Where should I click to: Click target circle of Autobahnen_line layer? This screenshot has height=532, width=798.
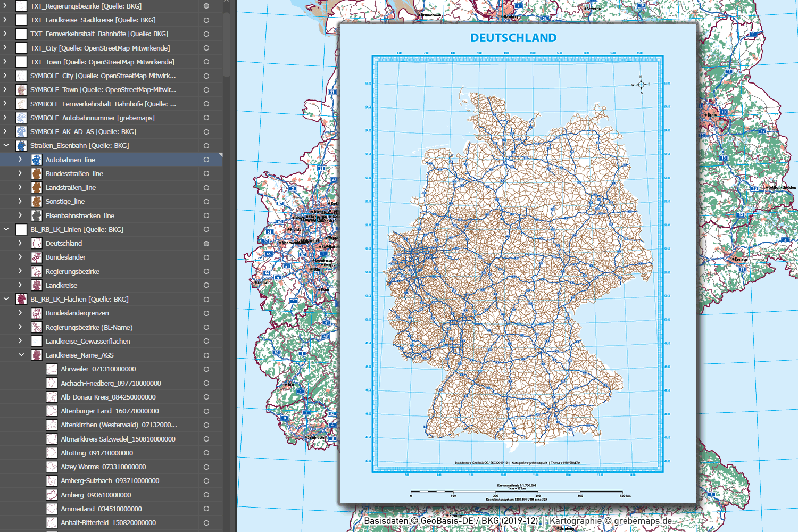coord(206,160)
